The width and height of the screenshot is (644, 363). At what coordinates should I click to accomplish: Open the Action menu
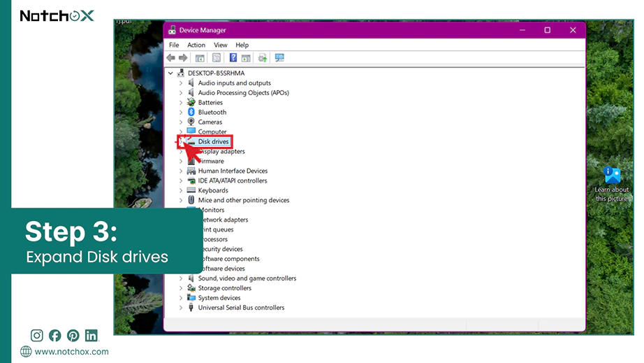196,45
